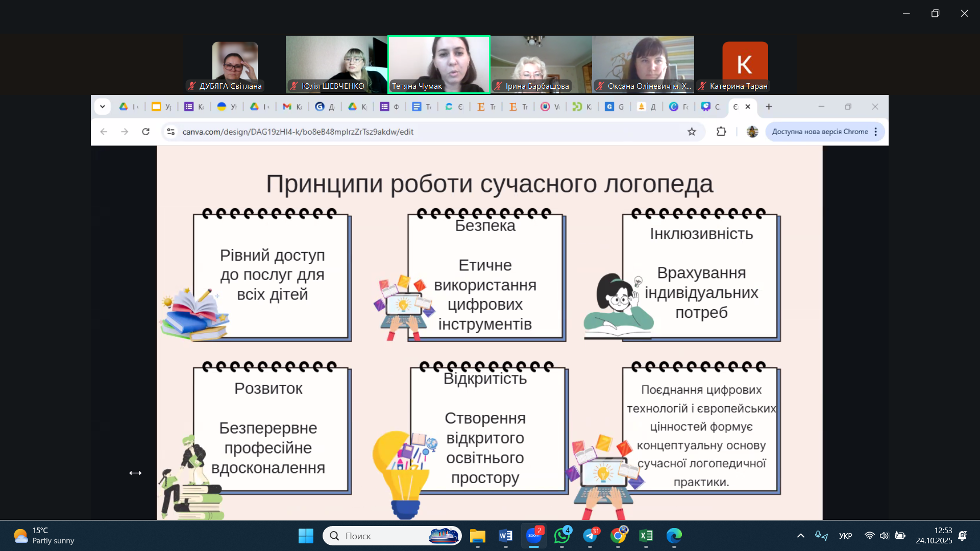This screenshot has width=980, height=551.
Task: Open the site information icon in the address bar
Action: tap(171, 132)
